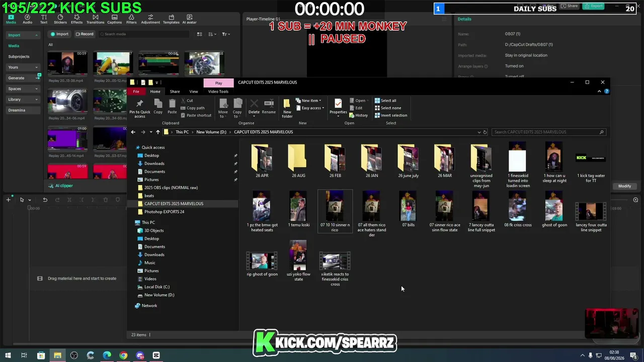Open the New item dropdown in Explorer ribbon
Viewport: 644px width, 362px height.
pyautogui.click(x=308, y=101)
